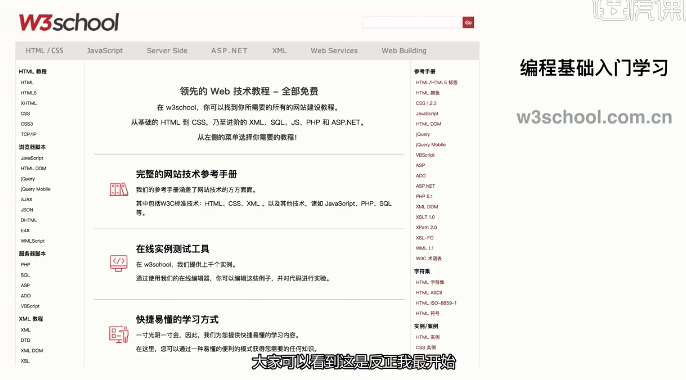Image resolution: width=686 pixels, height=380 pixels.
Task: Open XML DOM link under XML 教程
Action: point(32,351)
